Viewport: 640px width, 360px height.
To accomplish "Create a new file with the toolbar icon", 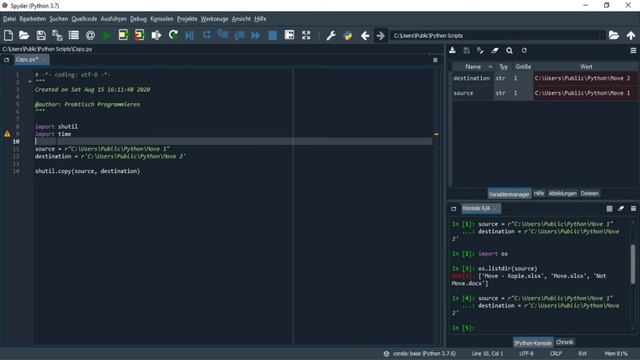I will tap(8, 36).
